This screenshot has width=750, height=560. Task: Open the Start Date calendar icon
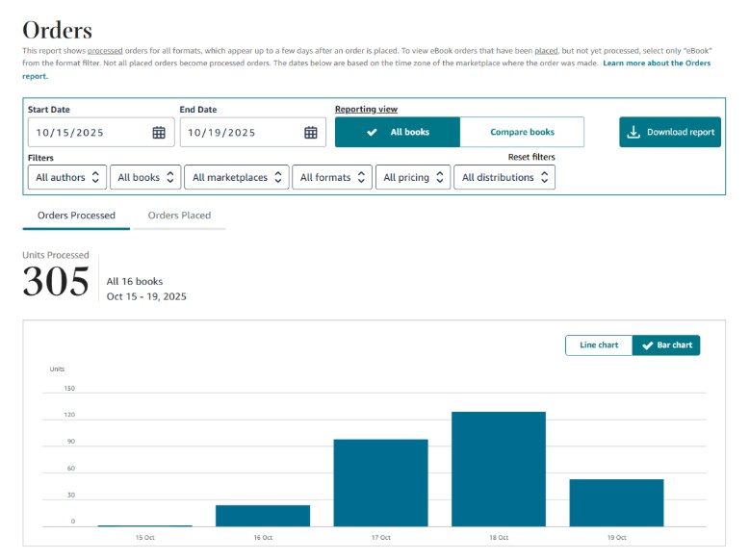coord(159,133)
